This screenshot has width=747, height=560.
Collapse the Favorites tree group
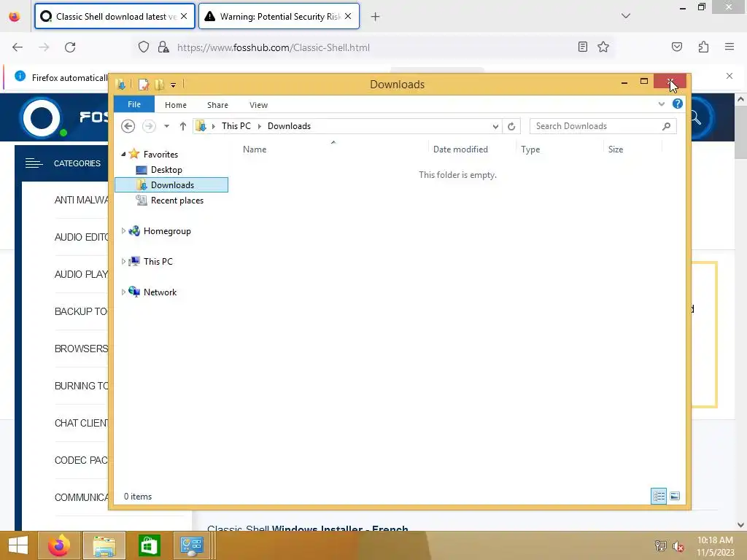(x=123, y=154)
